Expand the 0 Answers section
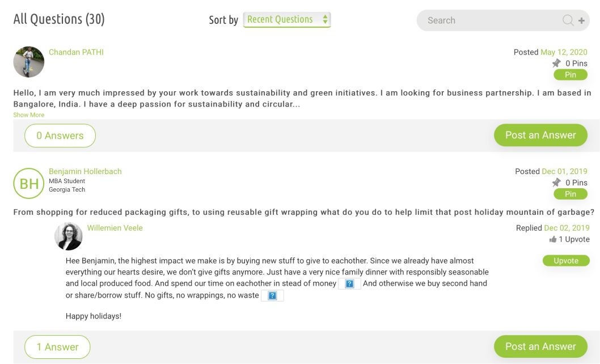Viewport: 600px width, 364px height. [60, 136]
